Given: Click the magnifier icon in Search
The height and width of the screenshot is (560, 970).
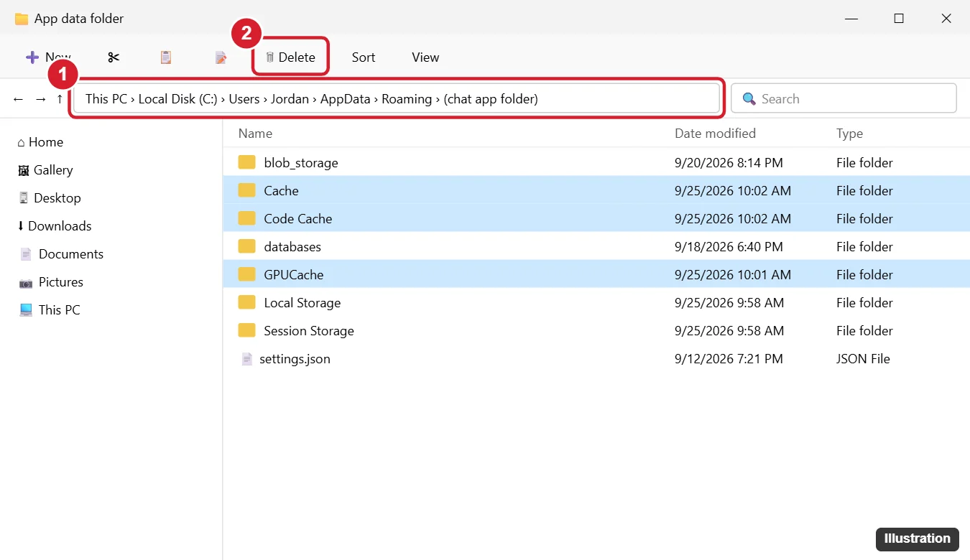Looking at the screenshot, I should (749, 99).
